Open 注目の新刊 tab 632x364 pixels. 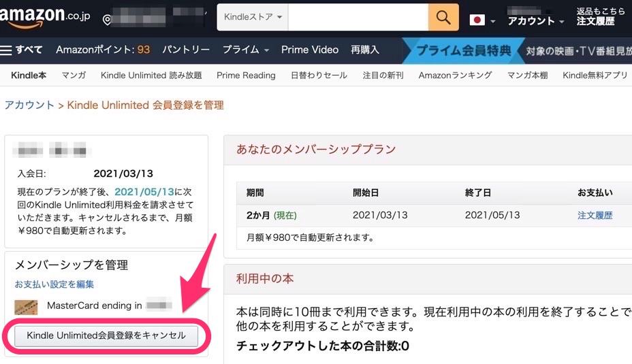tap(383, 76)
